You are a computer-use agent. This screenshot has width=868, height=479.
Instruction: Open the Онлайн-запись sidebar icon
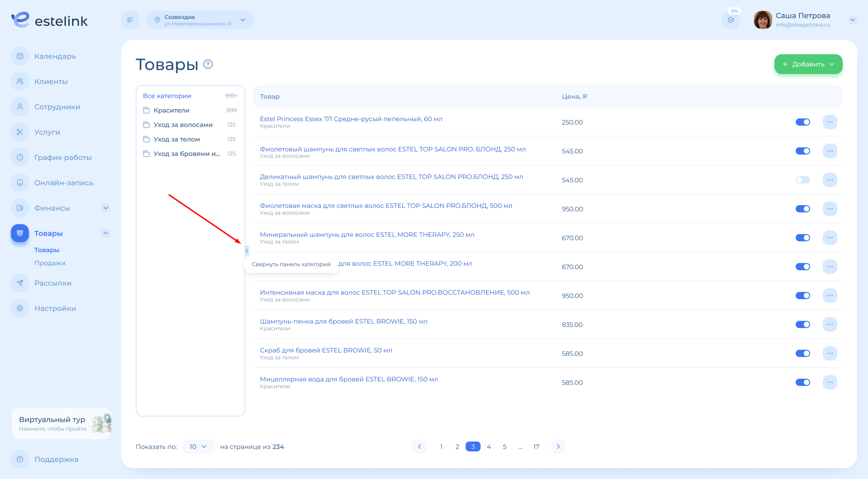[20, 183]
